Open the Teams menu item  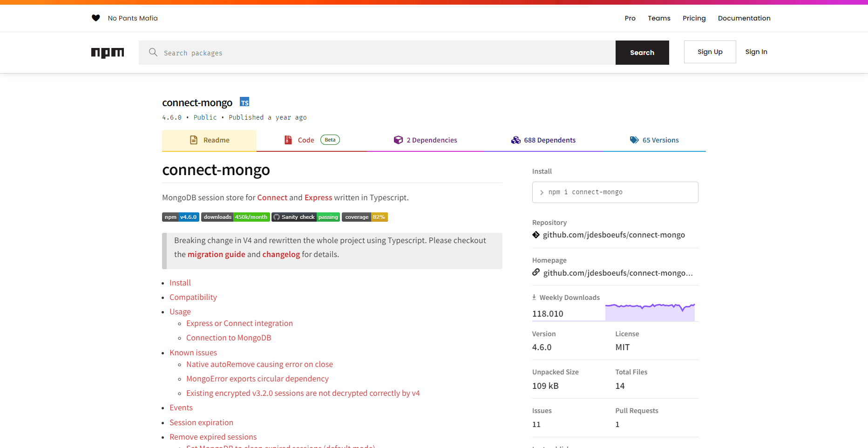pos(659,18)
